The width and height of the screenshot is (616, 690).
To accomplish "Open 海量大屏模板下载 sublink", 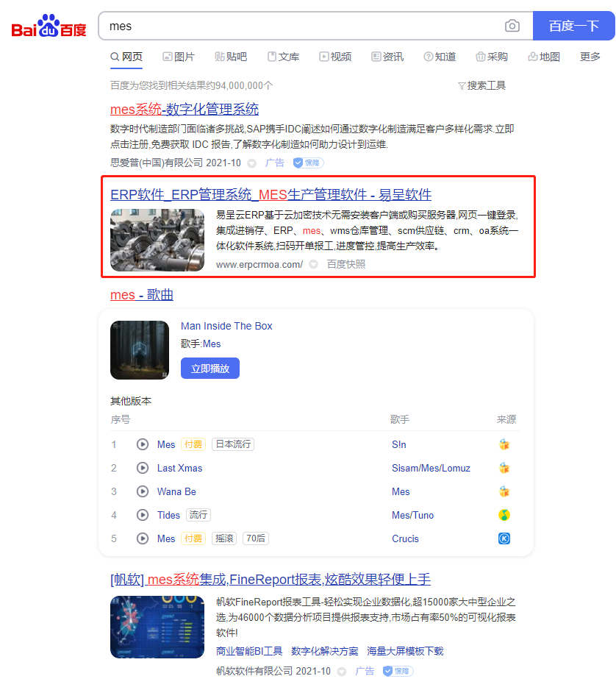I will tap(405, 651).
